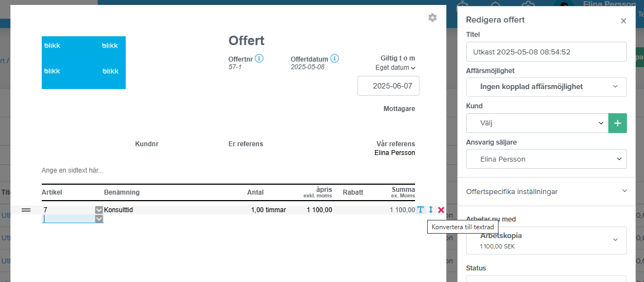
Task: Open the Affärsmöjlighet dropdown
Action: 546,87
